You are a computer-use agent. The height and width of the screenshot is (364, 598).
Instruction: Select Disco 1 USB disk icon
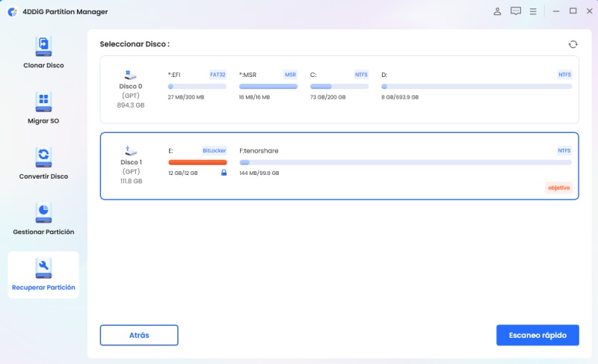[x=131, y=151]
